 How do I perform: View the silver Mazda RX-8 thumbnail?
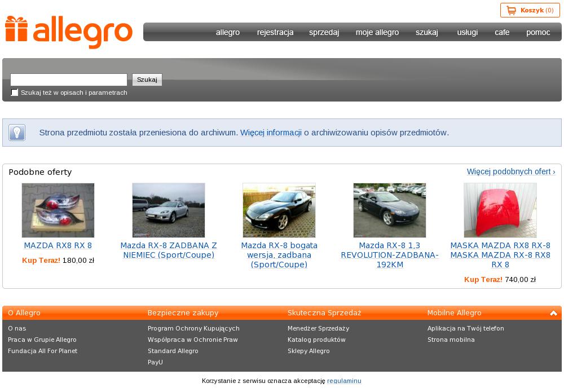(x=169, y=210)
